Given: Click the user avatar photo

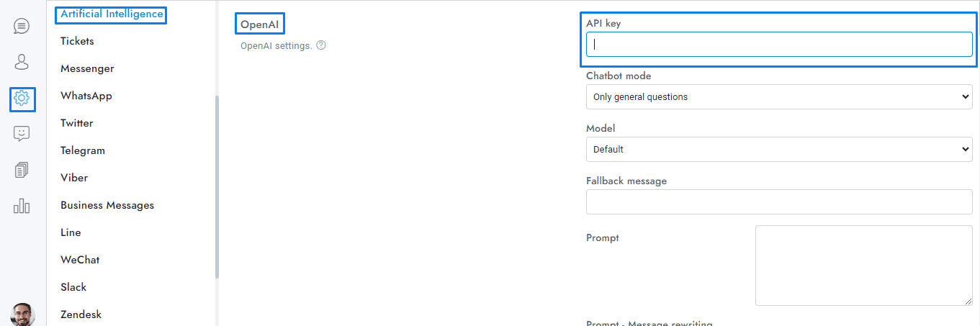Looking at the screenshot, I should 22,314.
